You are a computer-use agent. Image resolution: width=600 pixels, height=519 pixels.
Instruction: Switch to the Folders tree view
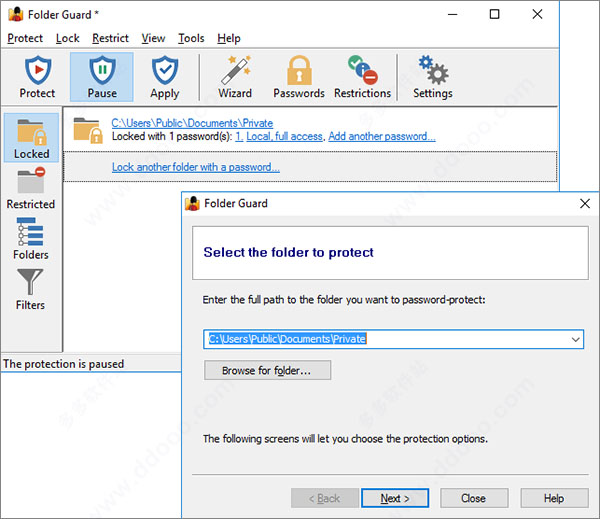click(31, 239)
